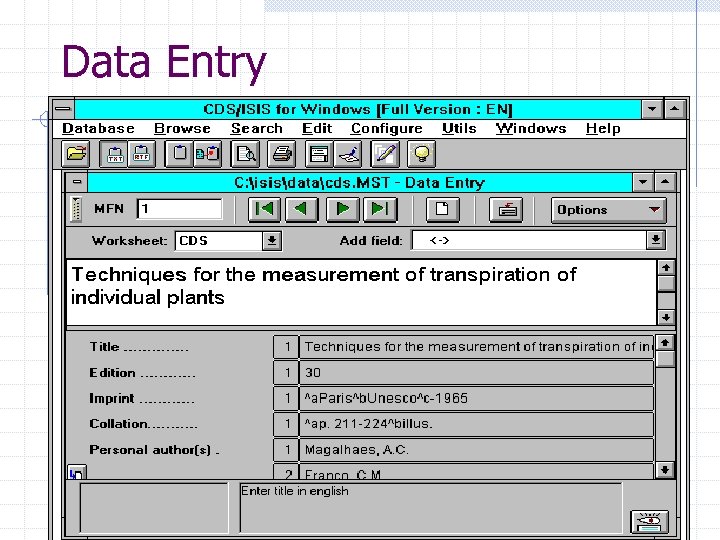
Task: Open search with the magnifier document icon
Action: pyautogui.click(x=245, y=153)
